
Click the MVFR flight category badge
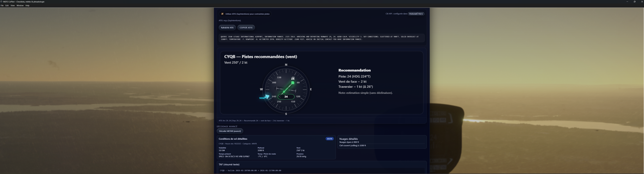(x=330, y=139)
